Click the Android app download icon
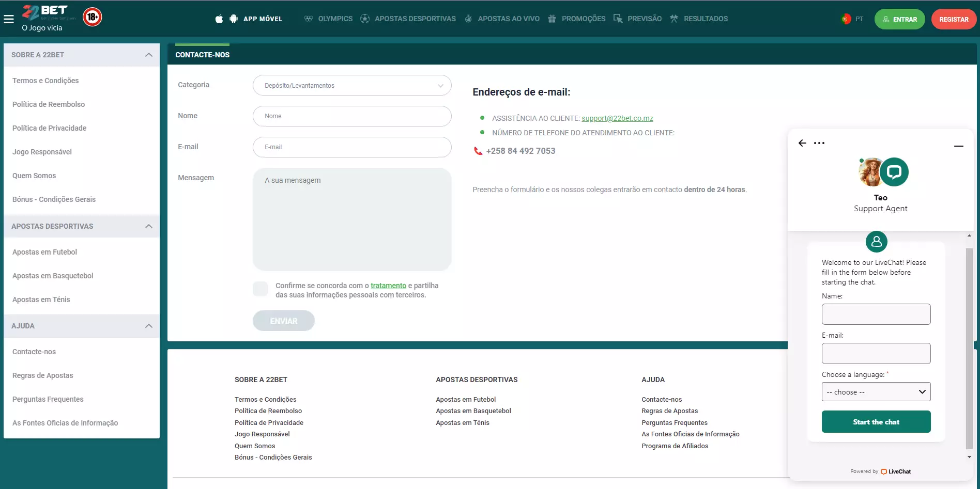Viewport: 980px width, 489px height. point(234,19)
